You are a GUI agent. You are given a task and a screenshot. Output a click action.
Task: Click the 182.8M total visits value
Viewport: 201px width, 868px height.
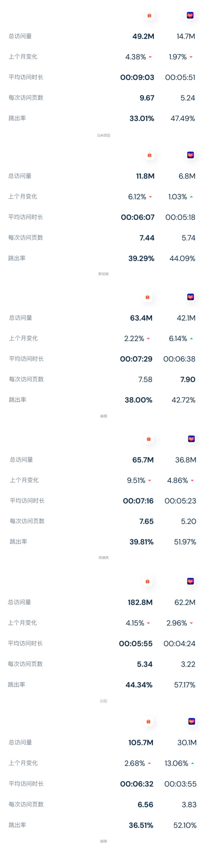pyautogui.click(x=140, y=602)
